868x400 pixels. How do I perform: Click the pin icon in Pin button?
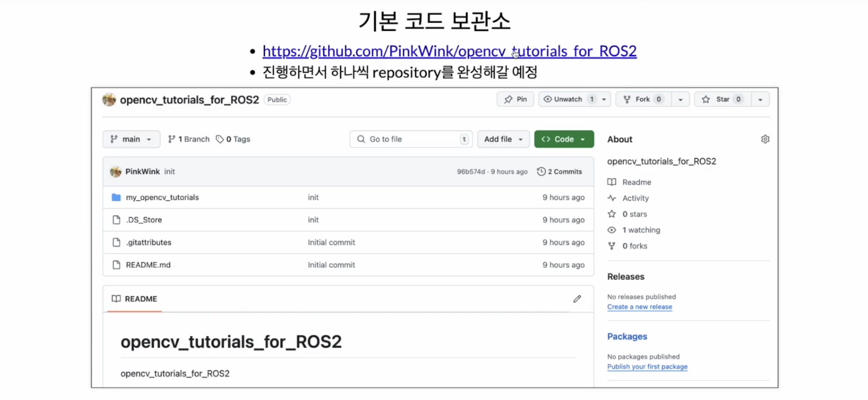coord(508,99)
